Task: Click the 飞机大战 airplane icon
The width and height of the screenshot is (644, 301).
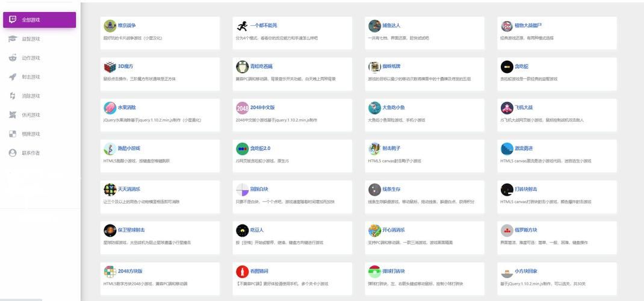Action: 507,108
